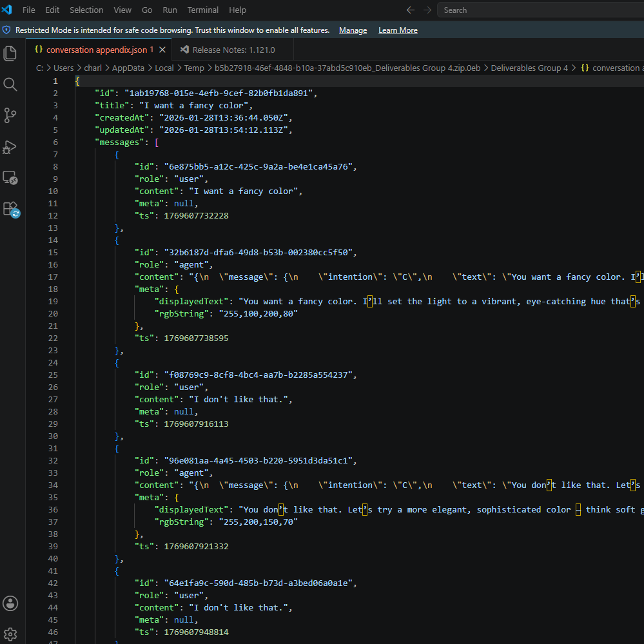Place cursor on line number 18
This screenshot has height=644, width=644.
53,289
